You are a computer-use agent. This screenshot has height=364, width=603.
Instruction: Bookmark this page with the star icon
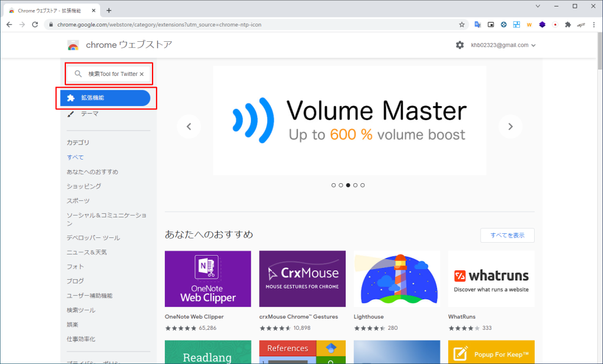tap(462, 25)
